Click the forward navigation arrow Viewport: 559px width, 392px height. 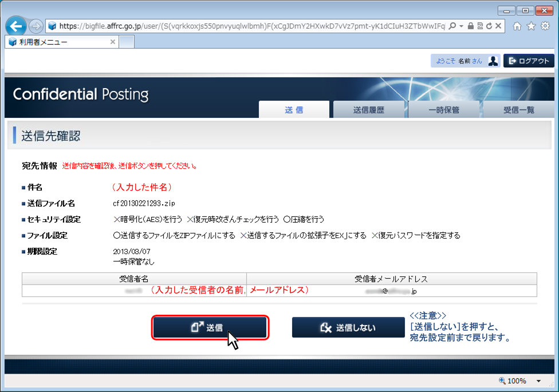(x=37, y=26)
